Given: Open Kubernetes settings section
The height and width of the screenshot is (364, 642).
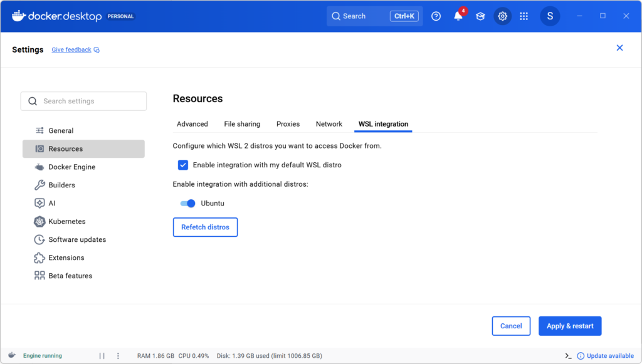Looking at the screenshot, I should point(66,221).
